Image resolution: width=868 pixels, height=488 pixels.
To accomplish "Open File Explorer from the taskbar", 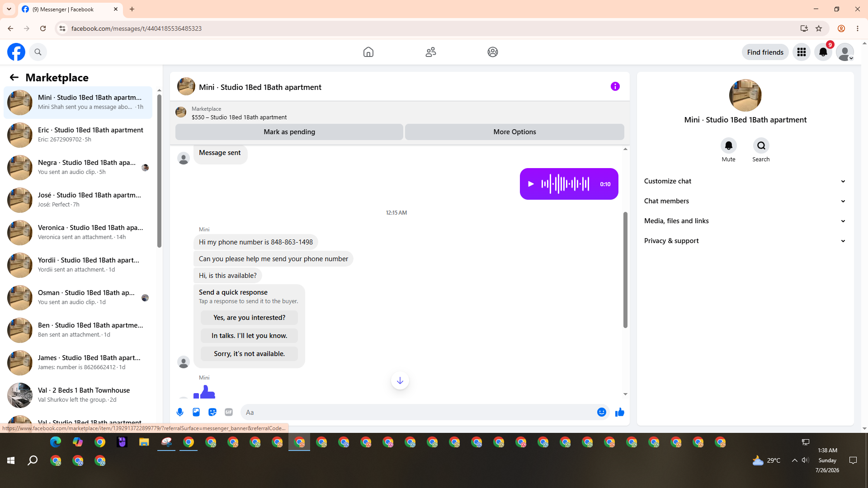I will 144,442.
